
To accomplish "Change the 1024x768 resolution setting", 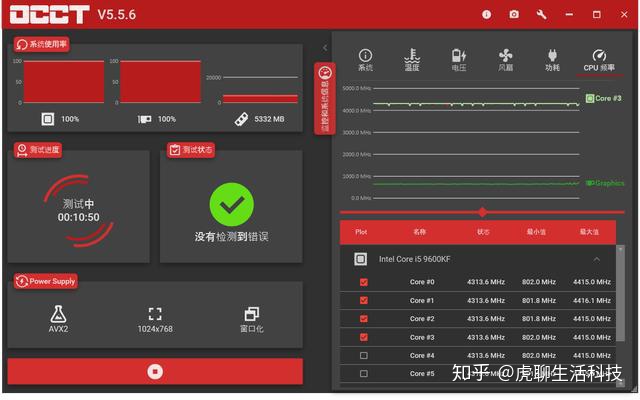I will 155,320.
